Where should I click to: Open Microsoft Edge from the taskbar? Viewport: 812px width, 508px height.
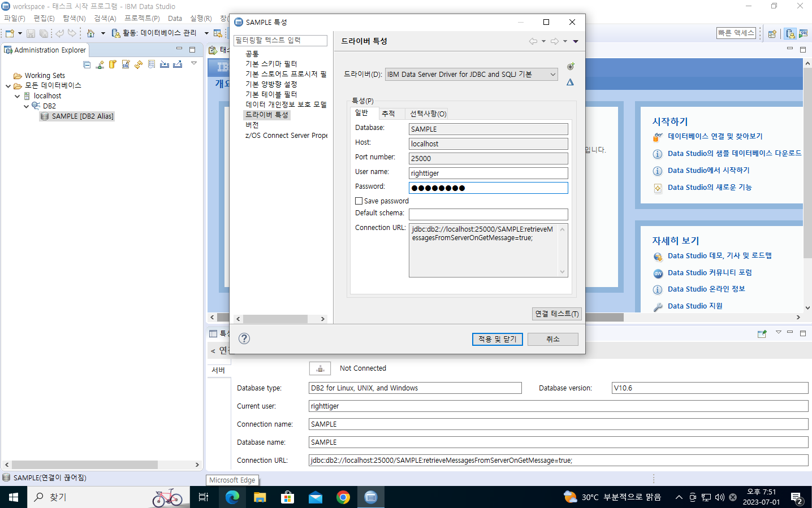tap(232, 497)
